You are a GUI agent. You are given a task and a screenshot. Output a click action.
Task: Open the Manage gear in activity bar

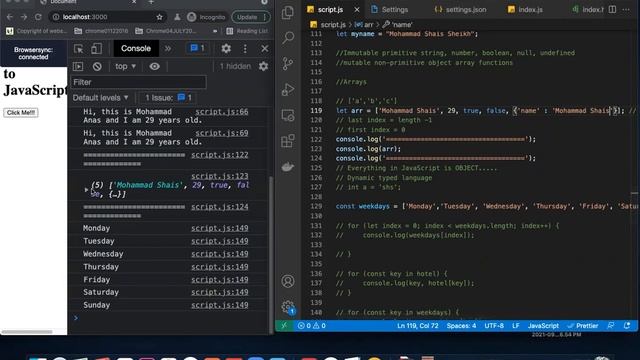(288, 307)
